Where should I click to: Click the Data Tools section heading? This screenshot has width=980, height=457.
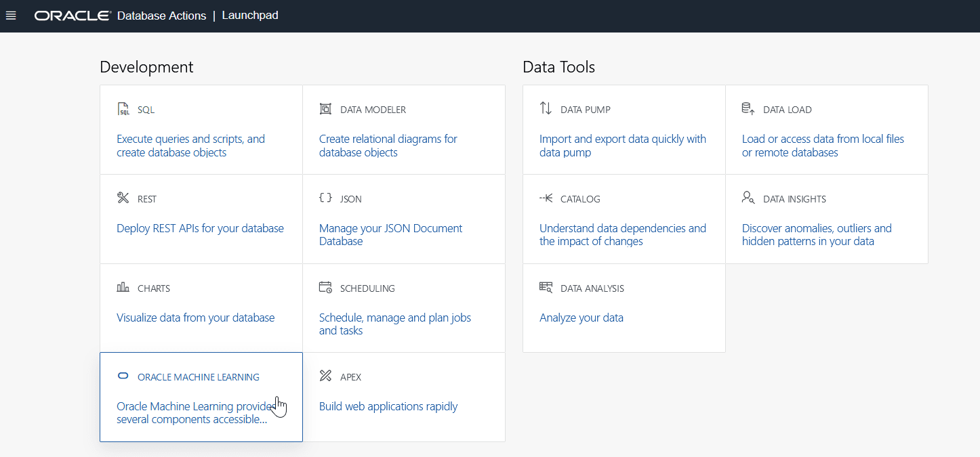tap(558, 67)
